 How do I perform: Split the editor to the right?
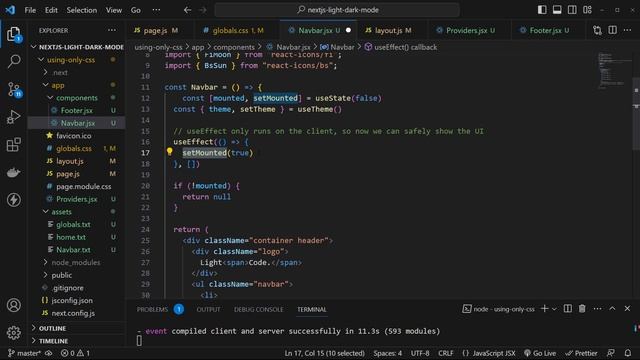(x=612, y=30)
